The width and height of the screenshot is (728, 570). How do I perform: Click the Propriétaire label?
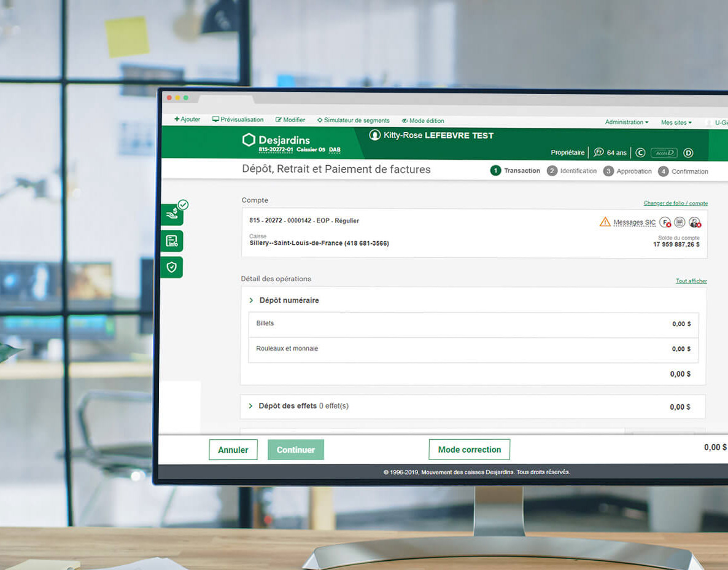click(567, 152)
